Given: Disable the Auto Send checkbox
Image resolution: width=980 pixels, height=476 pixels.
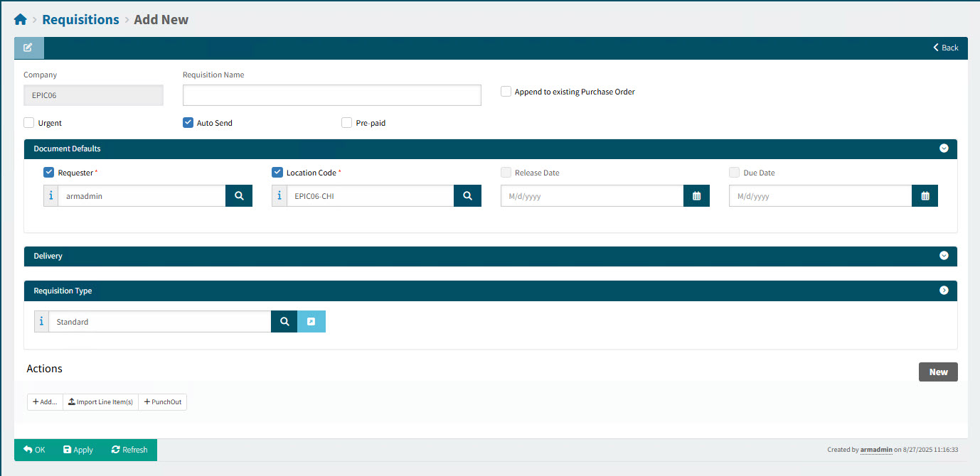Looking at the screenshot, I should pos(188,122).
